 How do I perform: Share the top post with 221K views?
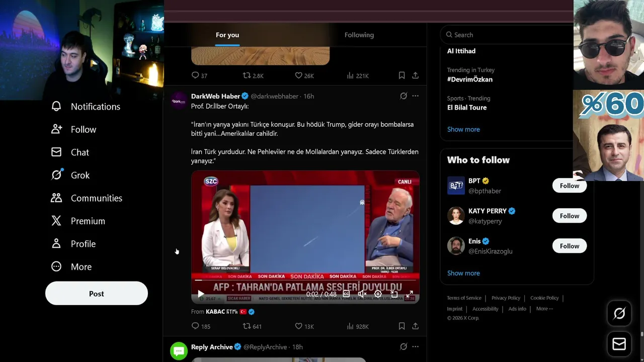pos(415,75)
